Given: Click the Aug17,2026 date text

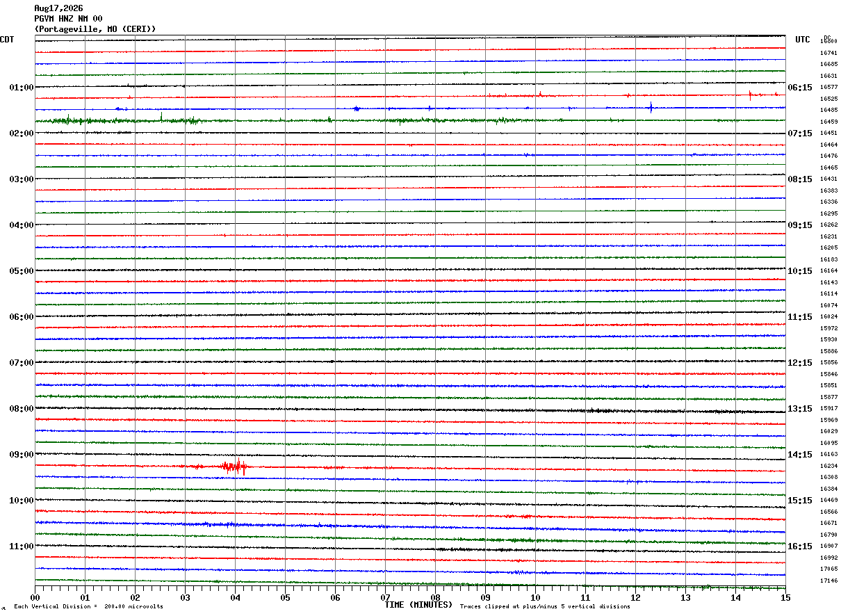Looking at the screenshot, I should (x=58, y=8).
